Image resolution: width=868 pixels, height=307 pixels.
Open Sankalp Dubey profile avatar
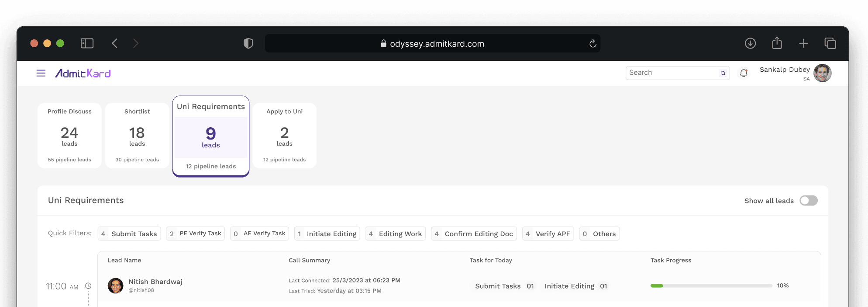point(823,73)
